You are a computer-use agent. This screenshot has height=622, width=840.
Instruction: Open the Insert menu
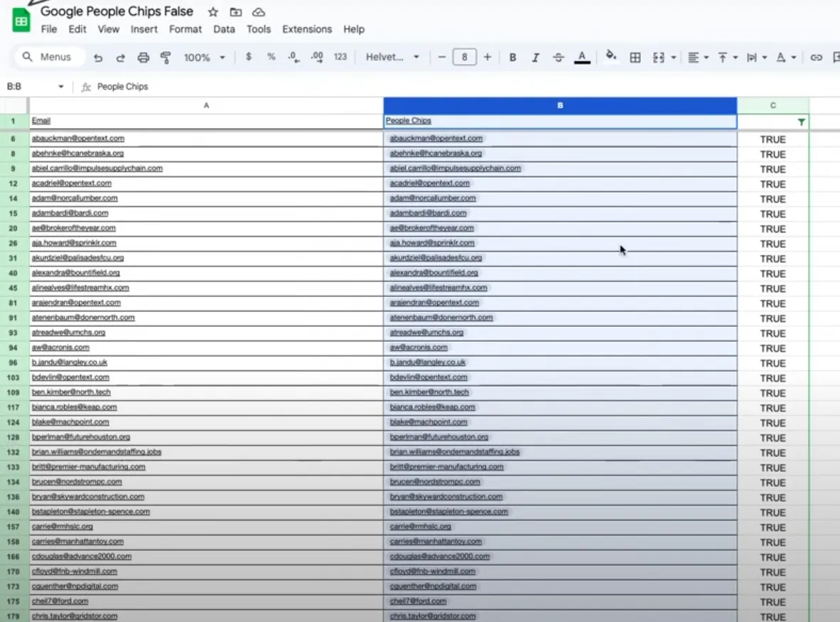click(144, 29)
